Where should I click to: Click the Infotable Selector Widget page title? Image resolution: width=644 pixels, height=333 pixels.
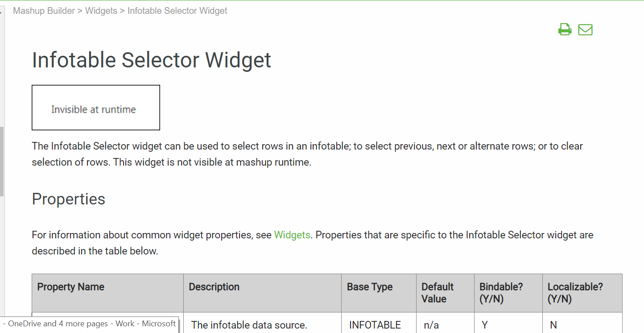point(152,60)
